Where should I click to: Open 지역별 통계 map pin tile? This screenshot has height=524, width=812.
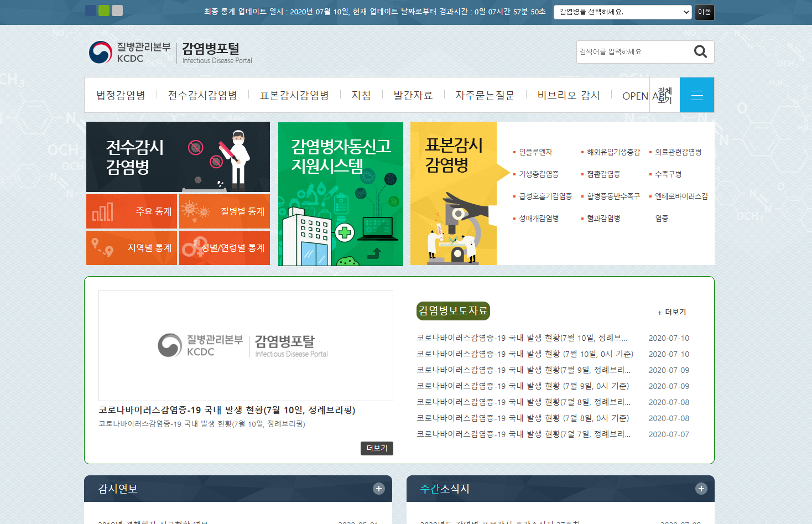[132, 248]
